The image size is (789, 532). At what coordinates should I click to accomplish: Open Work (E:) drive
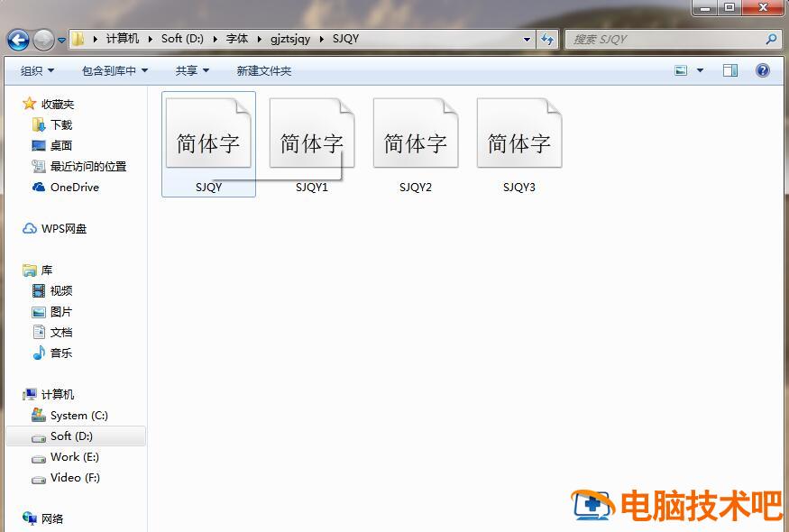(x=75, y=456)
